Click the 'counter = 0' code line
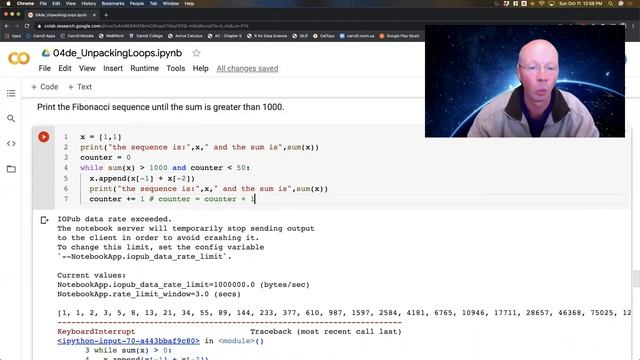The width and height of the screenshot is (640, 360). point(105,158)
